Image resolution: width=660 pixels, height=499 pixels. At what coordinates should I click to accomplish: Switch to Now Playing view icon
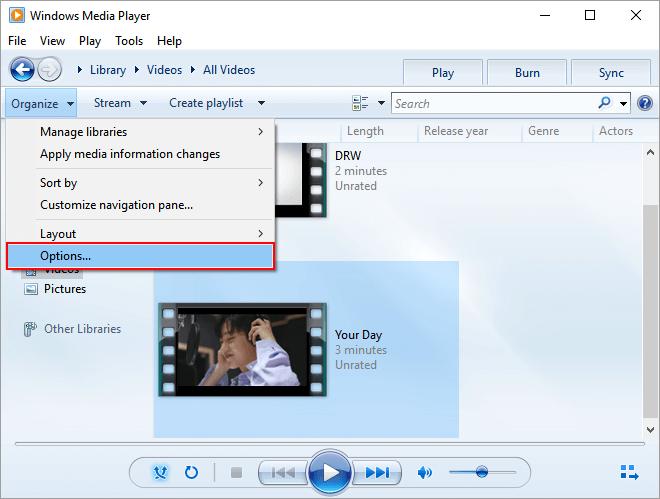[x=629, y=472]
